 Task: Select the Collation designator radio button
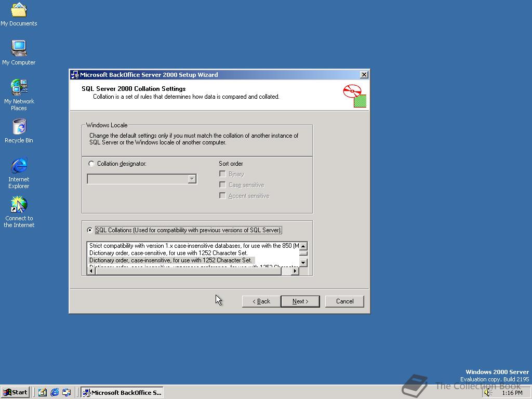[91, 163]
